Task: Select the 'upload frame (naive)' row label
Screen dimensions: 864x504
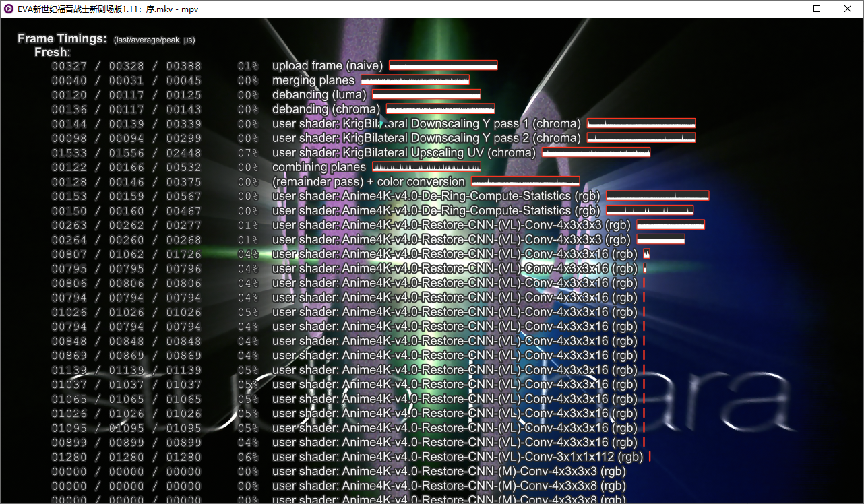Action: pyautogui.click(x=328, y=66)
